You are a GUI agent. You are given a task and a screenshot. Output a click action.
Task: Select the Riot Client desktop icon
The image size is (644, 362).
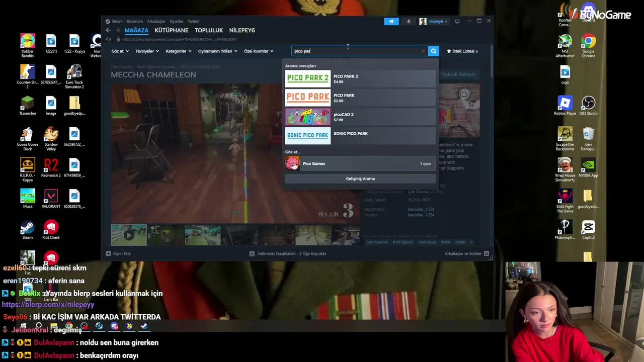coord(51,230)
